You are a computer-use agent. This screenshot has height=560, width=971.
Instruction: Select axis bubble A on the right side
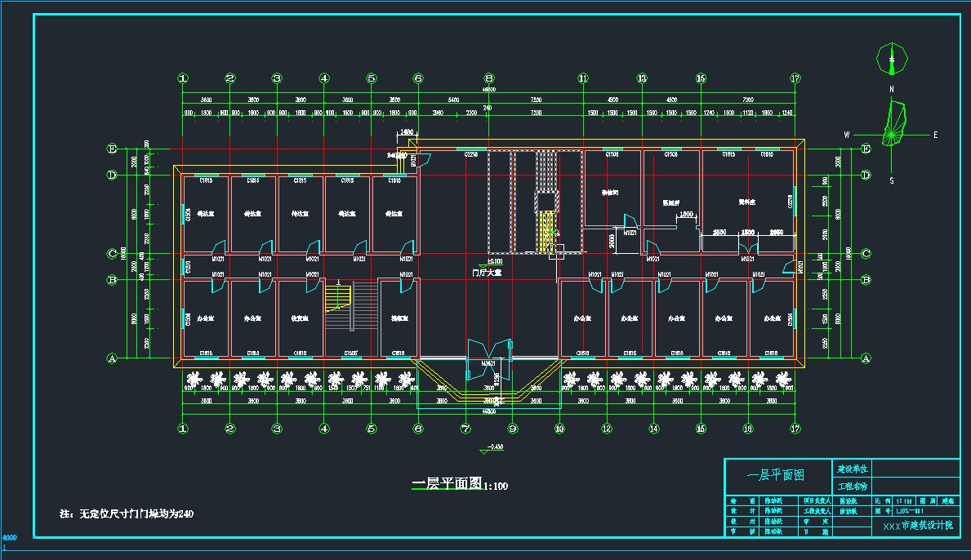tap(866, 358)
